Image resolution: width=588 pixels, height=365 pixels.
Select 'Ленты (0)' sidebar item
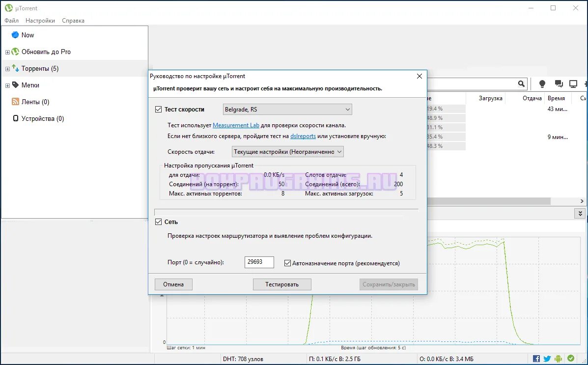[35, 102]
